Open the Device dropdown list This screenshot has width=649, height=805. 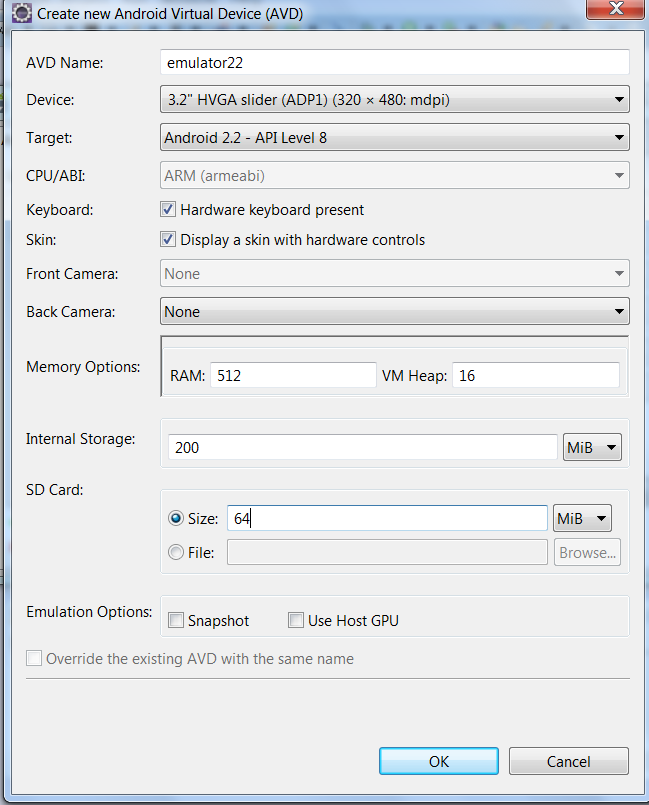click(394, 100)
